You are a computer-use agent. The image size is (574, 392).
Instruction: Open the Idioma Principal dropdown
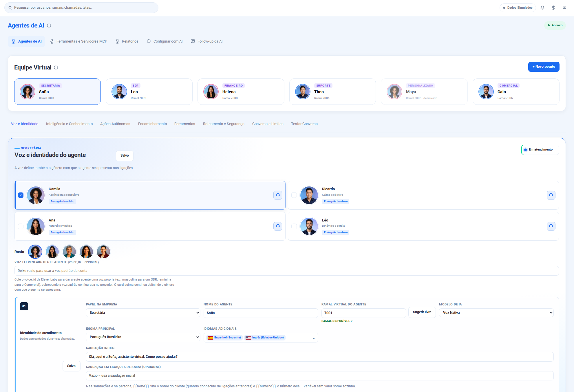(x=143, y=337)
